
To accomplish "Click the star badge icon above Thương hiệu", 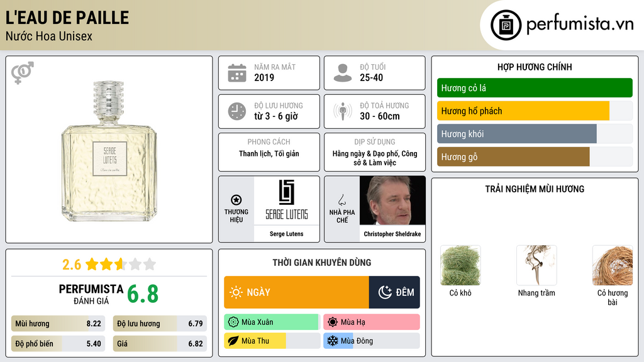I will pos(236,200).
